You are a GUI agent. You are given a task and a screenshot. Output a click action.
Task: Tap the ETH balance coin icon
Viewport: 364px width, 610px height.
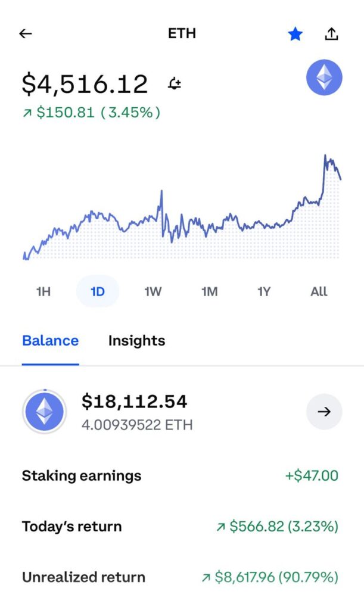(45, 412)
